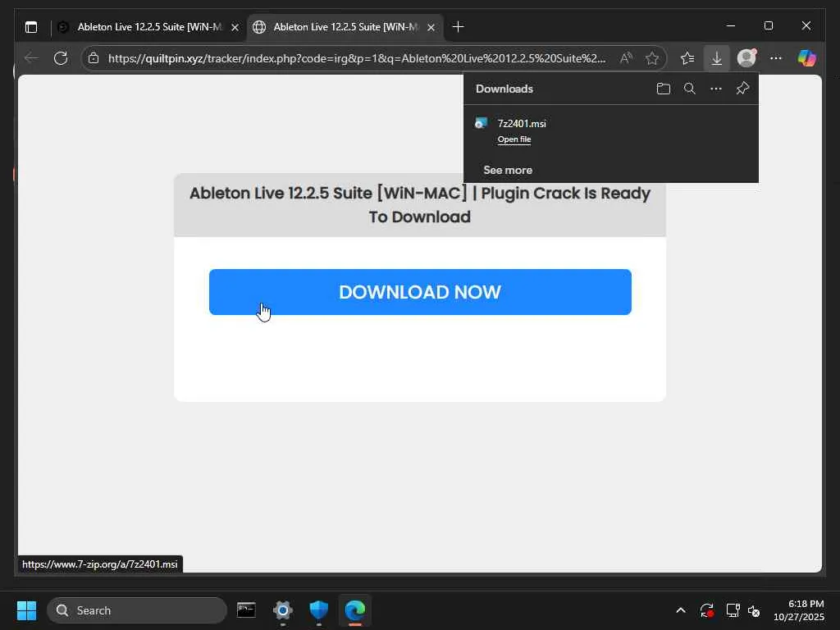Select the 7z2401.msi download entry
Image resolution: width=840 pixels, height=630 pixels.
click(610, 130)
